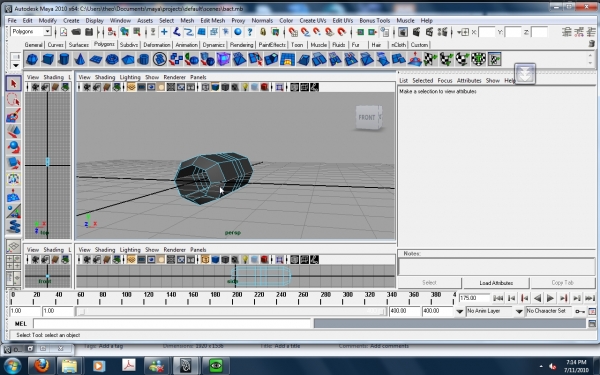
Task: Switch to the four-view layout button
Action: [x=13, y=262]
